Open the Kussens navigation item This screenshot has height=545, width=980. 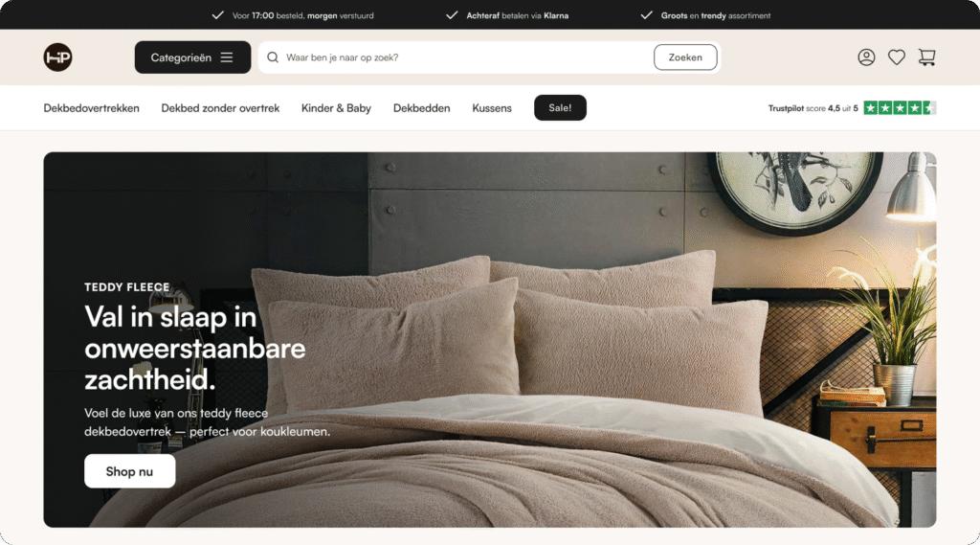[492, 107]
